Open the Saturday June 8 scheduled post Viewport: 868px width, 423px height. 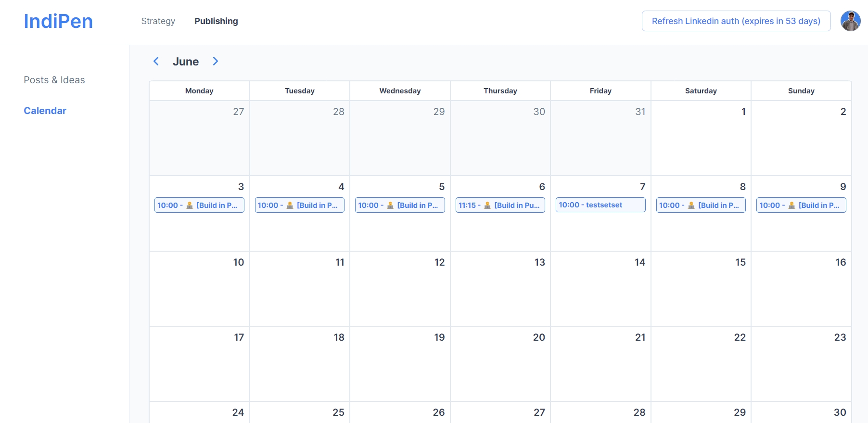[x=701, y=205]
